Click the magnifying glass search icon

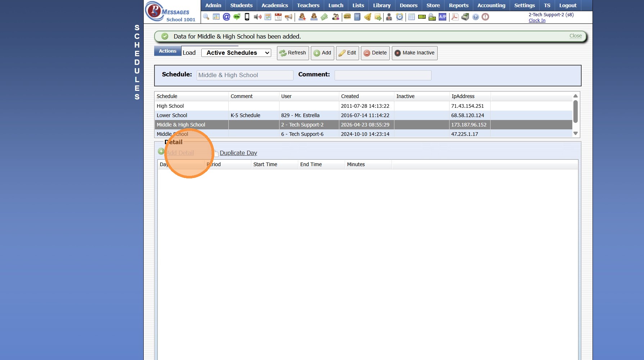206,17
